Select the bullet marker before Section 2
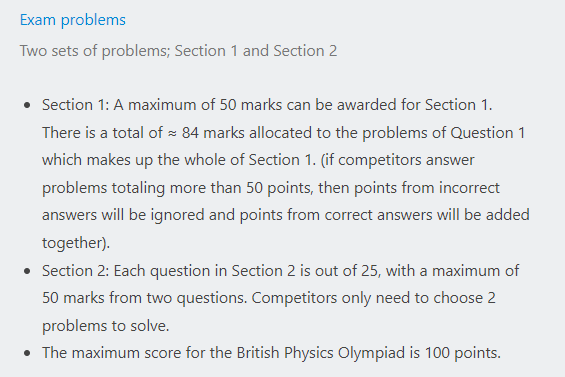Viewport: 565px width, 377px height. [27, 271]
